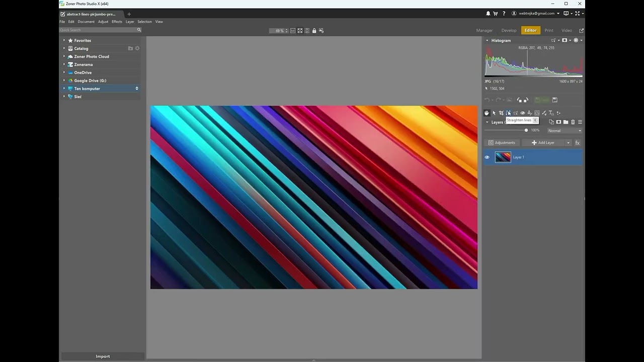Open catalog settings gear
This screenshot has height=362, width=644.
click(x=137, y=48)
